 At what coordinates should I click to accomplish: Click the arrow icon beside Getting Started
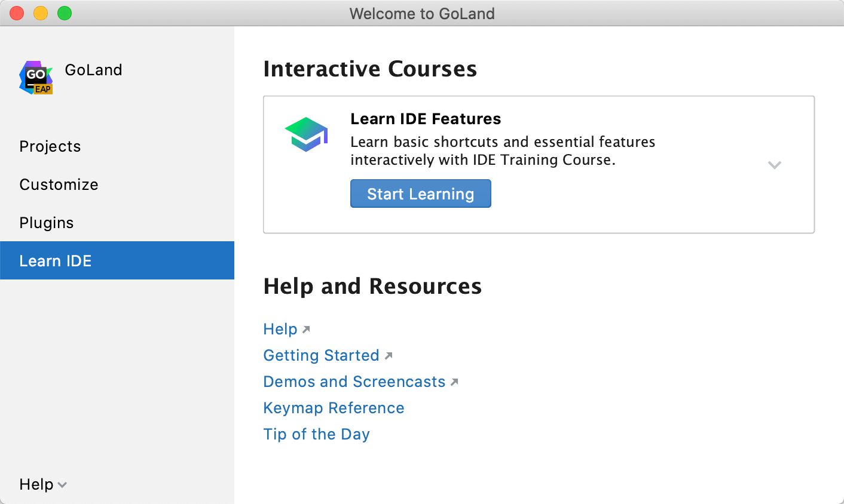(x=390, y=354)
